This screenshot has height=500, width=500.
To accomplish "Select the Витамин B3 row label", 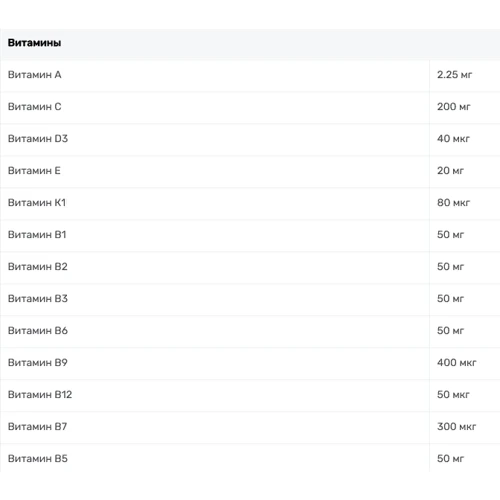I will click(38, 299).
